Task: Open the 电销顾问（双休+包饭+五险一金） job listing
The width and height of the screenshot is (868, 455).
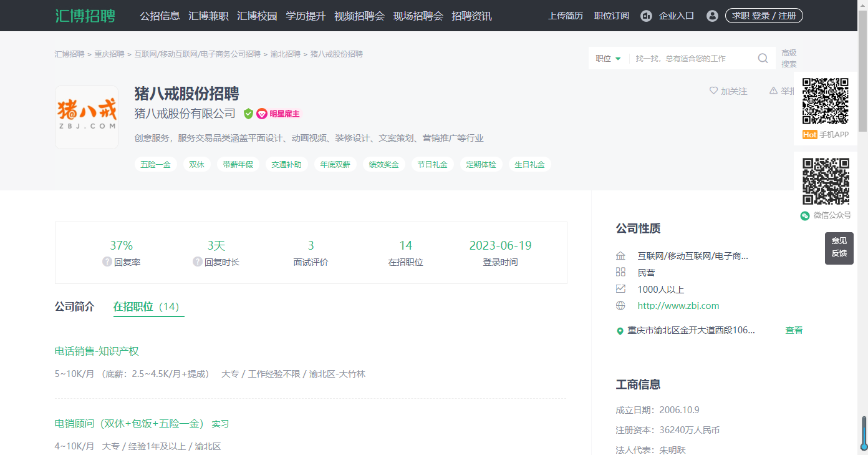Action: coord(130,424)
